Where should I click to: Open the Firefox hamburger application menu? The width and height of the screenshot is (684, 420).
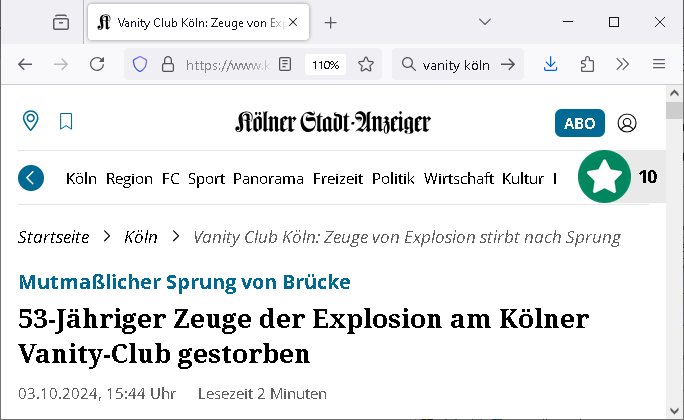659,64
